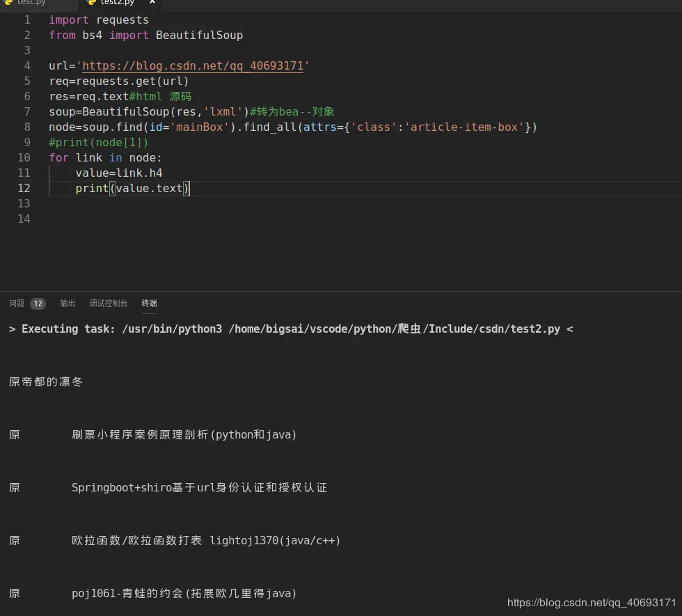Viewport: 682px width, 616px height.
Task: Follow the blog.csdn.net URL in code line 4
Action: pos(193,65)
